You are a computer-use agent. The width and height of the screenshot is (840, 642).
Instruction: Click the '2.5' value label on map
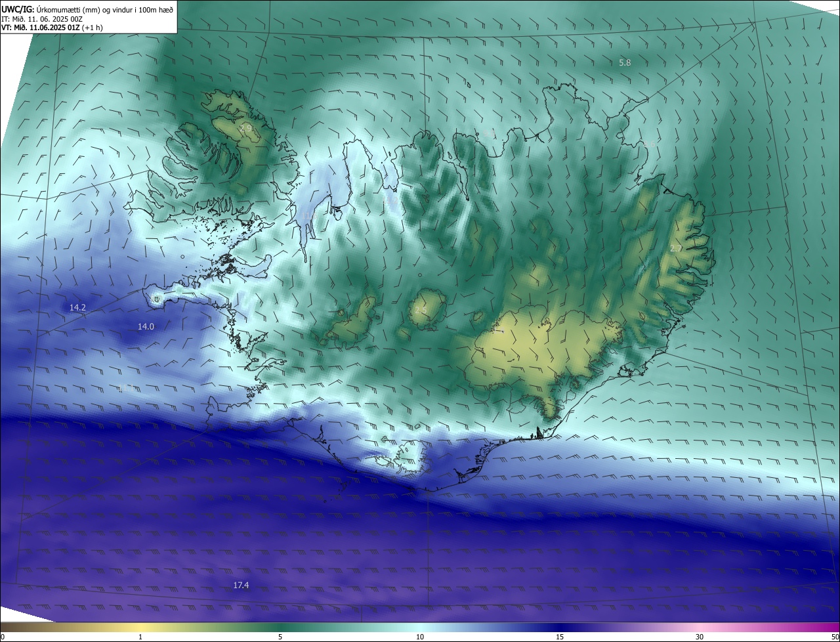point(421,310)
